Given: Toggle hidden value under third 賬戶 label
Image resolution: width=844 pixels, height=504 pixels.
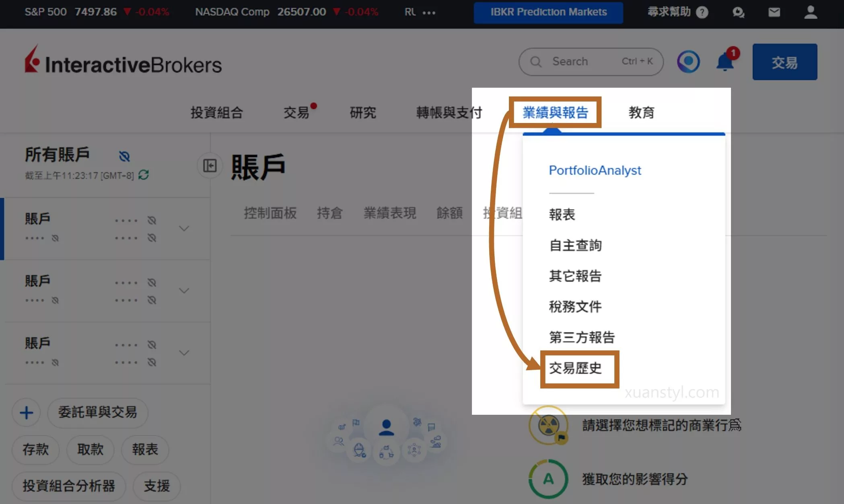Looking at the screenshot, I should tap(55, 363).
